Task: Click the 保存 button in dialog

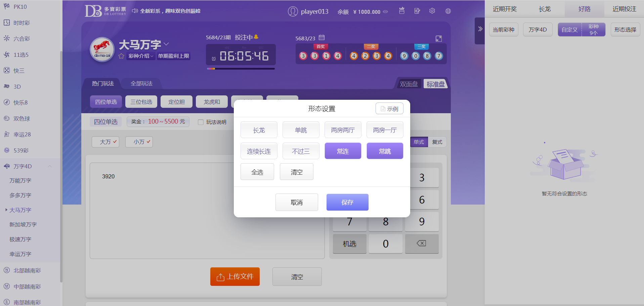Action: click(347, 202)
